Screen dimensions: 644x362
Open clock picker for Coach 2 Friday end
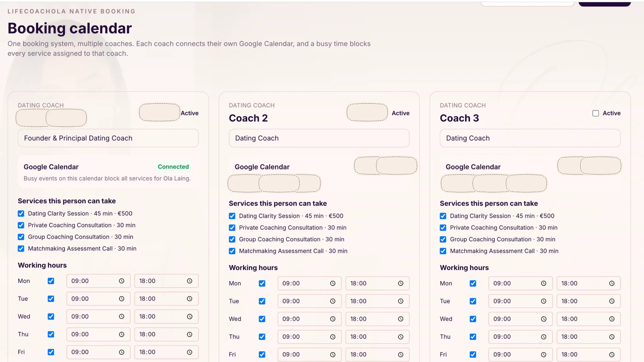click(401, 354)
